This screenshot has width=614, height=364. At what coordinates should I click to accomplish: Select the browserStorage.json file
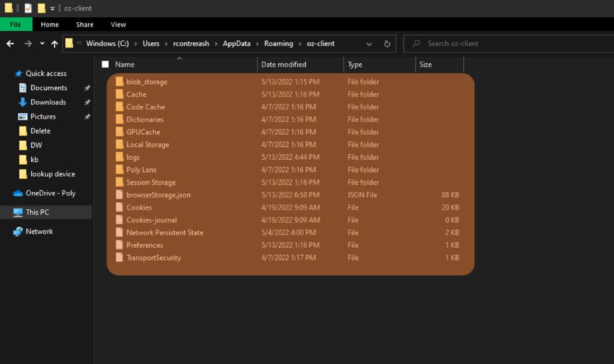pyautogui.click(x=158, y=195)
